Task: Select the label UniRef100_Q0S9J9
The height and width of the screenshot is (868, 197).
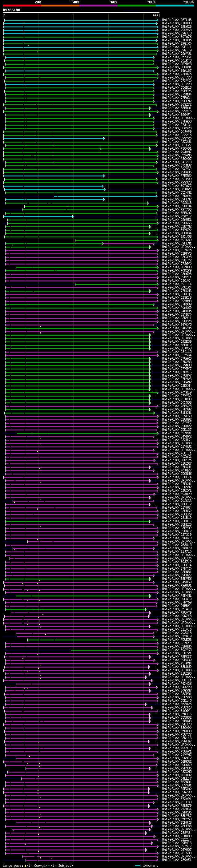Action: [177, 748]
